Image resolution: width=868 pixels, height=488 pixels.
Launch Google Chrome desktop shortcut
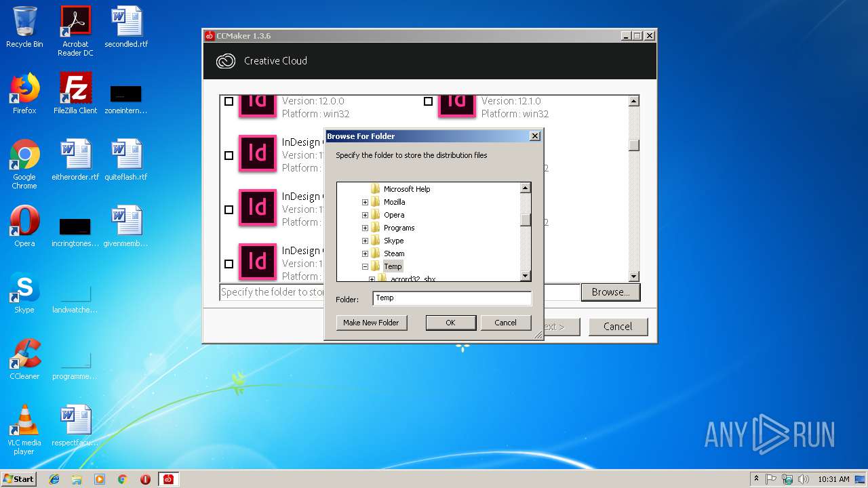coord(24,164)
